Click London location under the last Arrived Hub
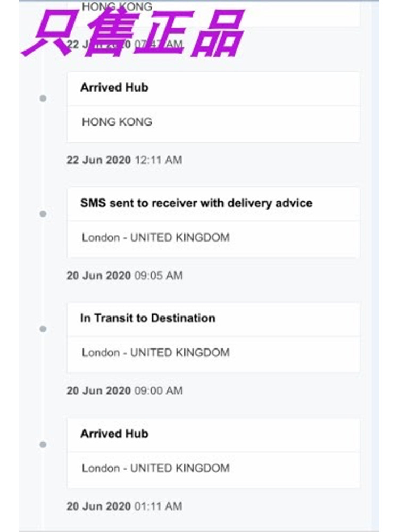Screen dimensions: 399x532 click(155, 468)
